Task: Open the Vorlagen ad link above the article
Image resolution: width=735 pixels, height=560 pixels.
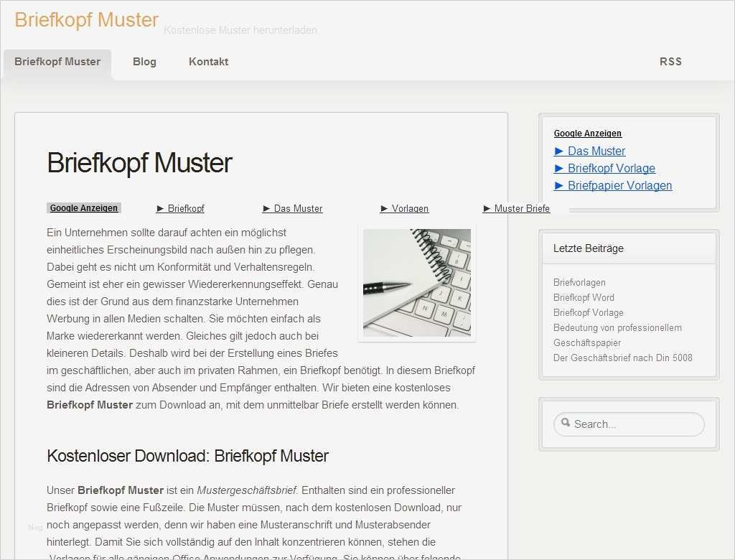Action: [405, 208]
